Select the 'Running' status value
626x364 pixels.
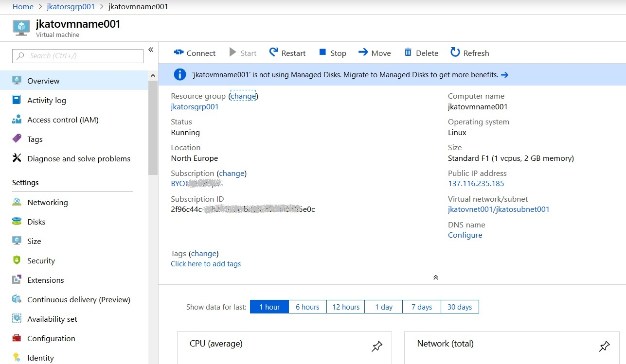[x=185, y=133]
